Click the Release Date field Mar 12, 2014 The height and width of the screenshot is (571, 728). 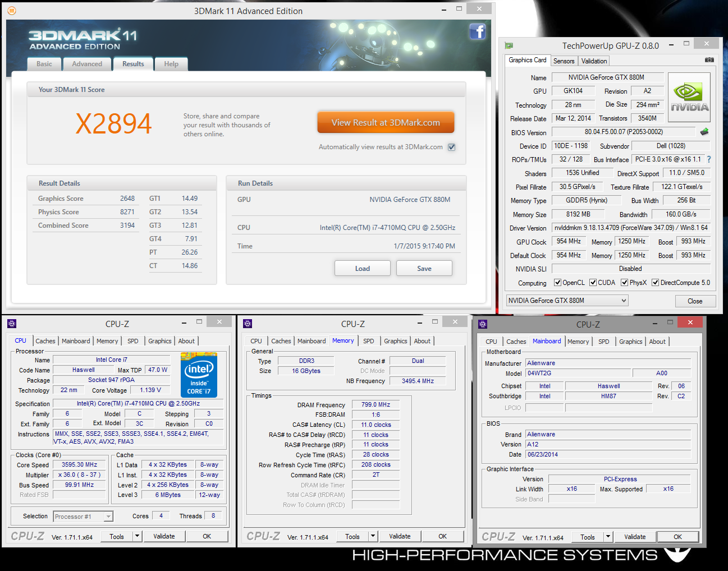point(573,118)
